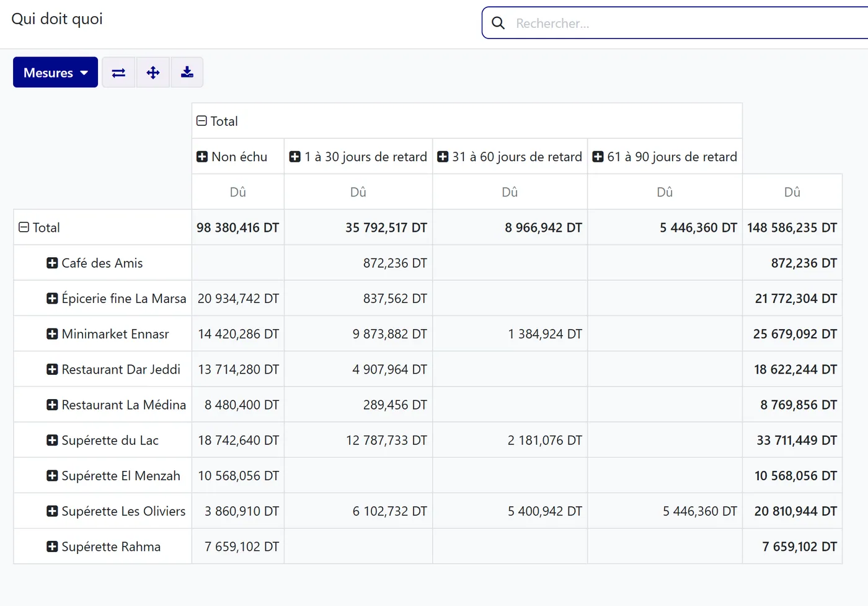
Task: Click the magnifier search icon
Action: (498, 24)
